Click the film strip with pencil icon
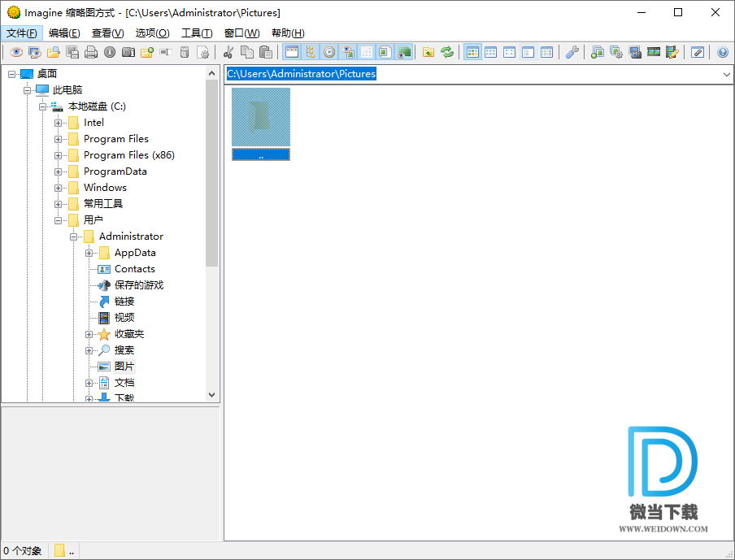Viewport: 735px width, 560px height. pos(672,52)
